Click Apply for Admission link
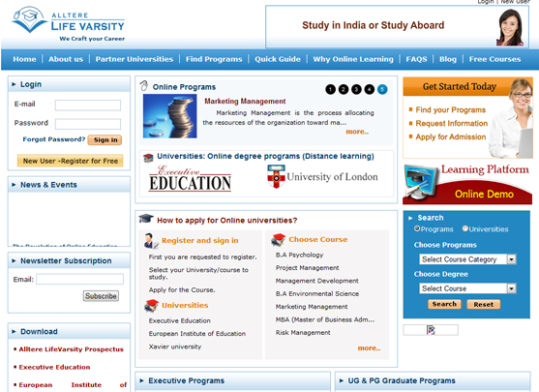Image resolution: width=539 pixels, height=392 pixels. click(451, 136)
